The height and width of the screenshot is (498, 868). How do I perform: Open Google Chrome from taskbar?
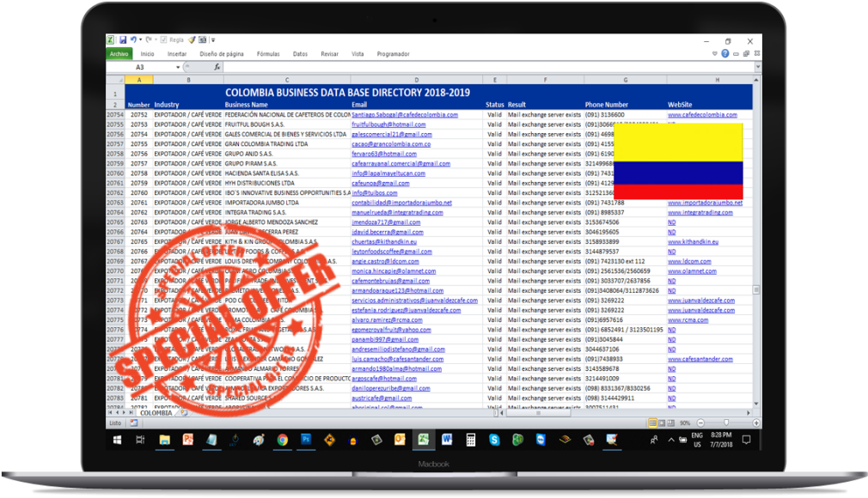pyautogui.click(x=283, y=440)
